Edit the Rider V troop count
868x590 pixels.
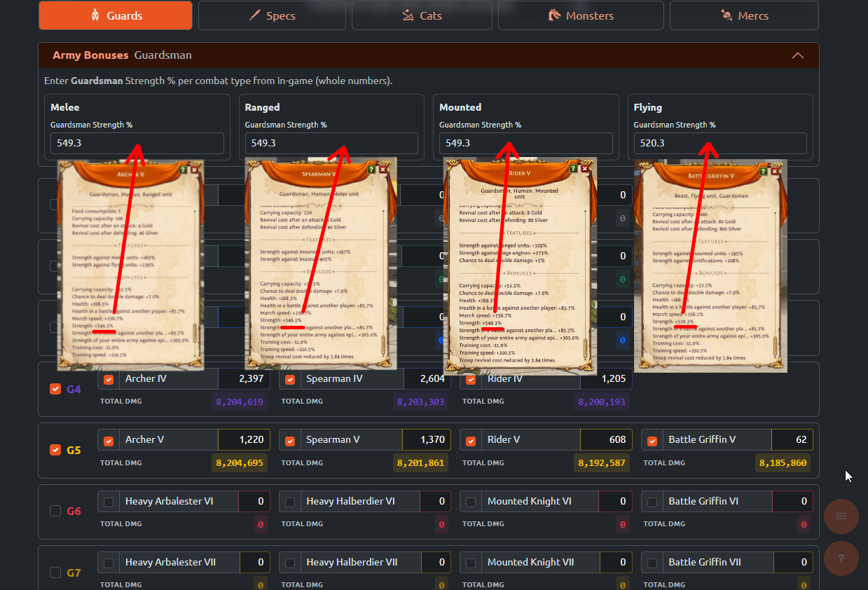pyautogui.click(x=606, y=440)
